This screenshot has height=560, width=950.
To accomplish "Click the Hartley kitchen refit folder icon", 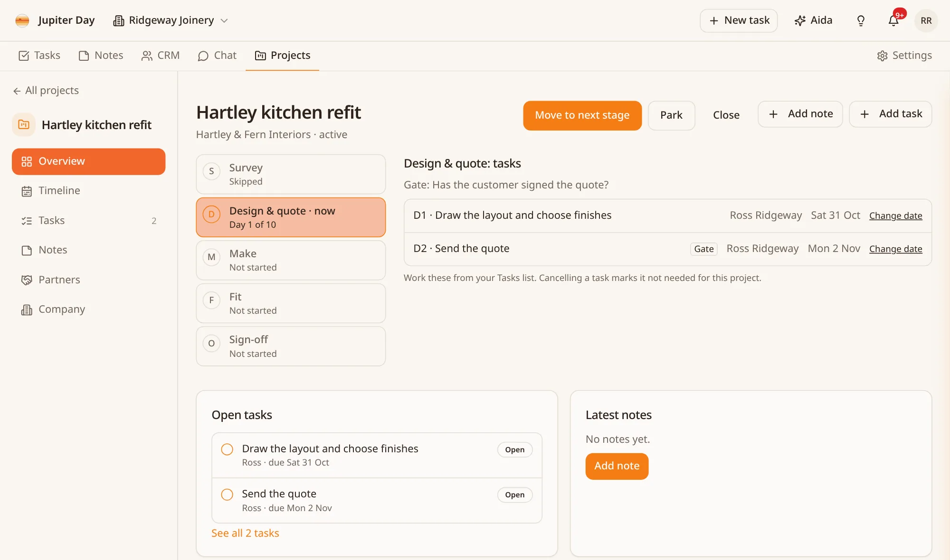I will pos(24,125).
